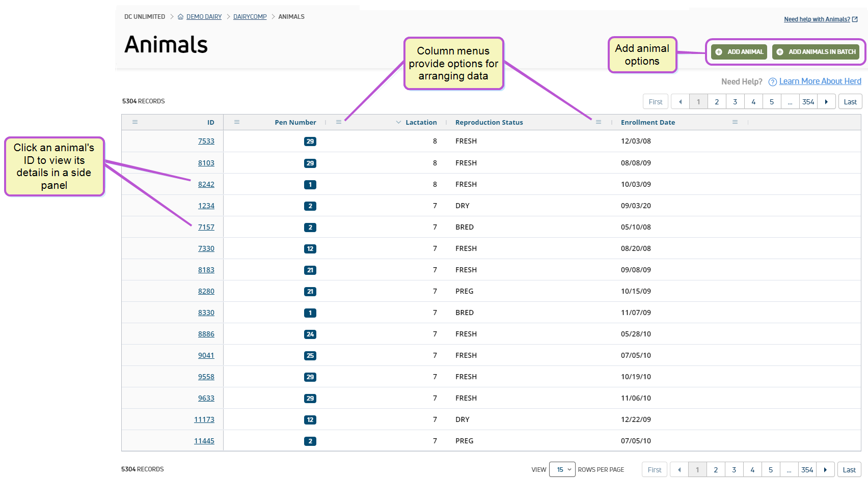Click Last in bottom pagination
The width and height of the screenshot is (868, 481).
tap(849, 470)
